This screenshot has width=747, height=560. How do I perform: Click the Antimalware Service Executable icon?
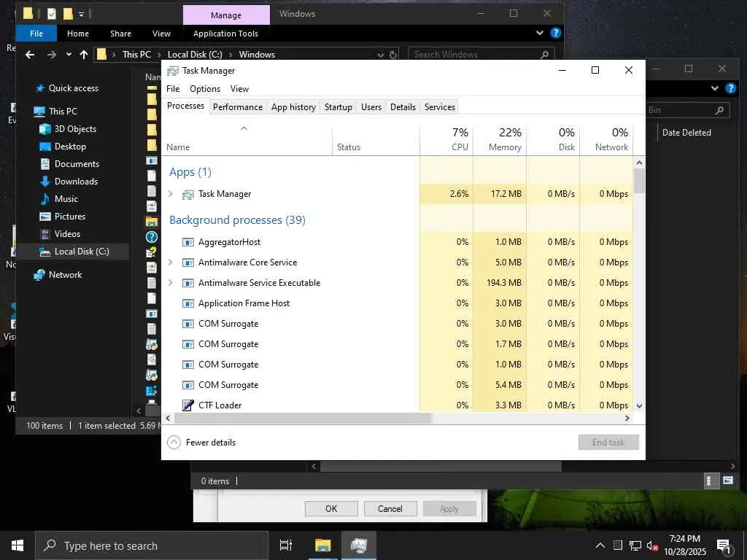click(x=188, y=284)
